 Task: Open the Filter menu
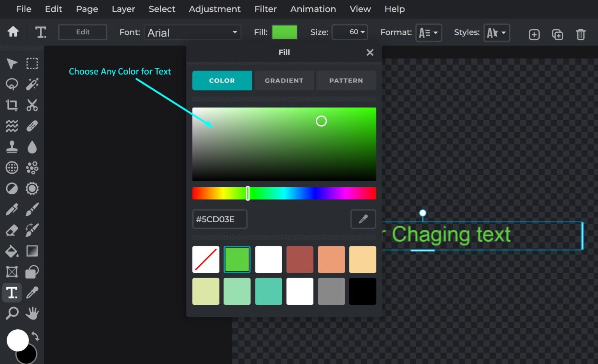pos(265,9)
